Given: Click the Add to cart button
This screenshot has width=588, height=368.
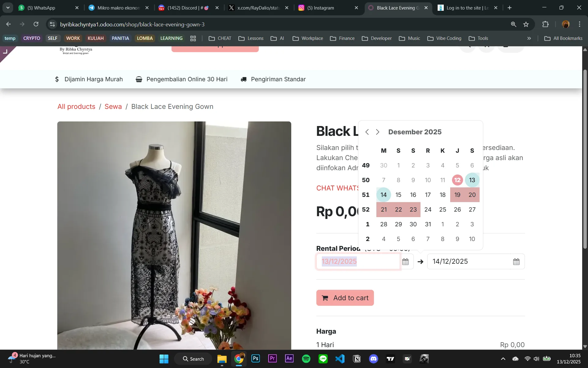Looking at the screenshot, I should coord(345,298).
